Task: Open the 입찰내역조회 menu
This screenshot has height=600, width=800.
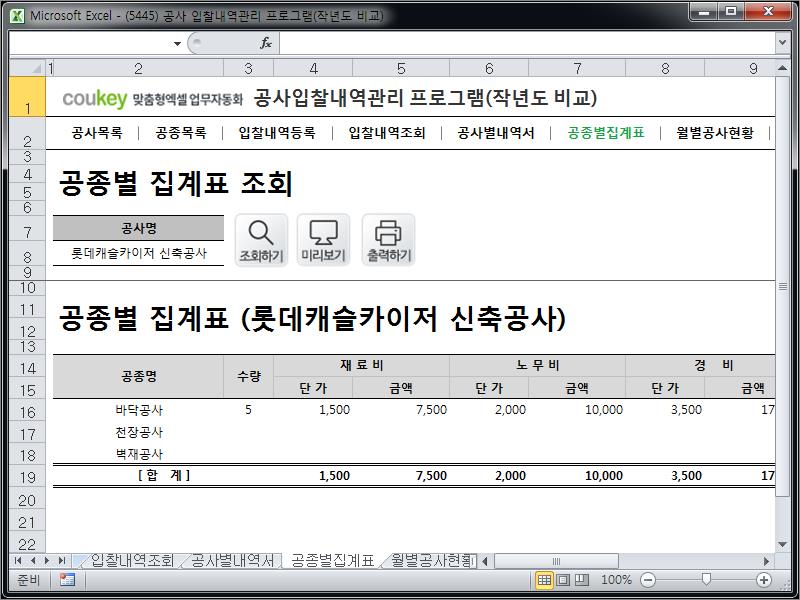Action: tap(387, 133)
